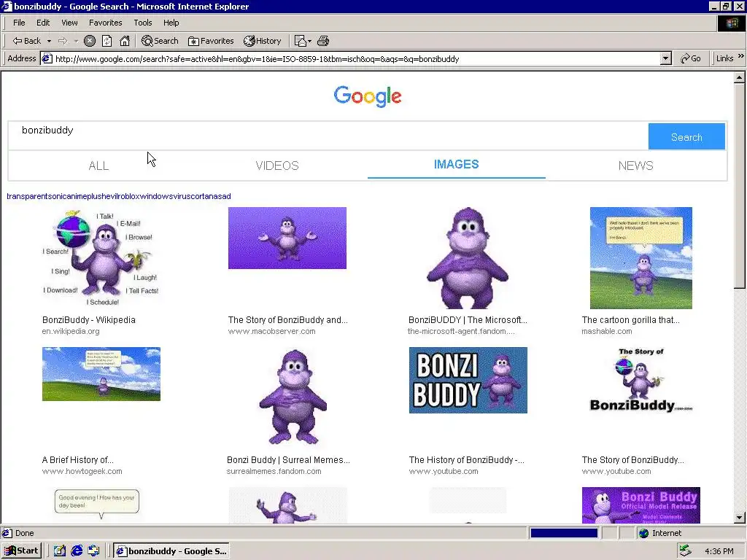
Task: Open the File menu
Action: (x=19, y=23)
